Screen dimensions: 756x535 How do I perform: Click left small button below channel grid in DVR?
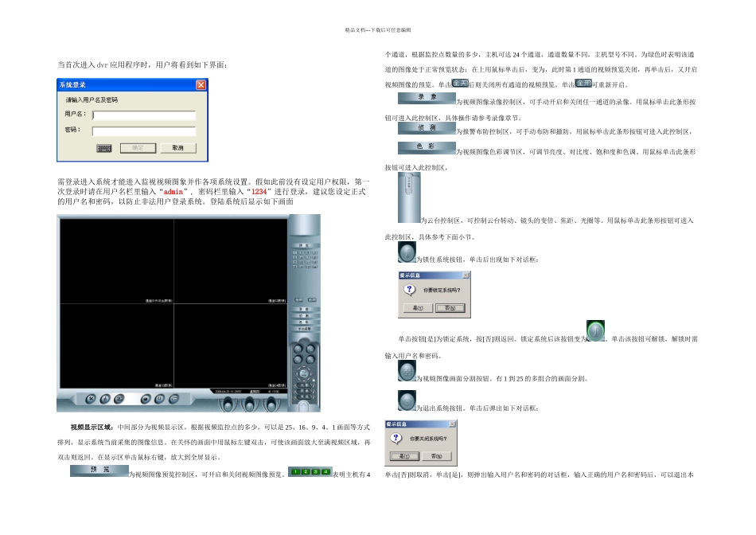(x=298, y=299)
